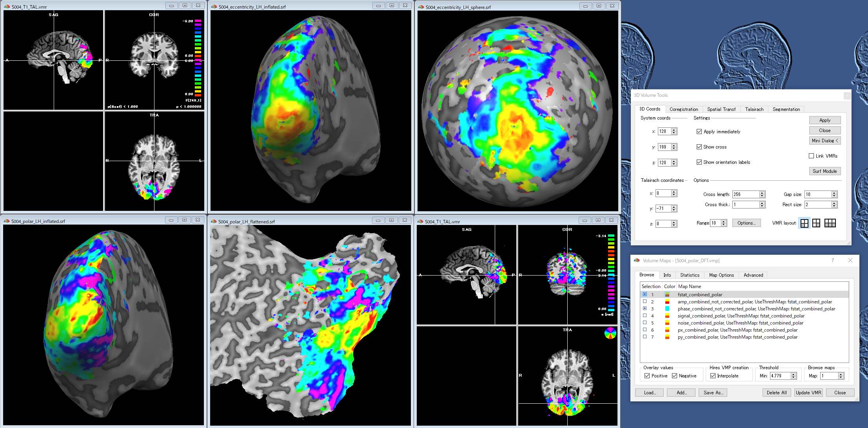Check selection box for map 4
This screenshot has height=428, width=868.
[x=645, y=316]
